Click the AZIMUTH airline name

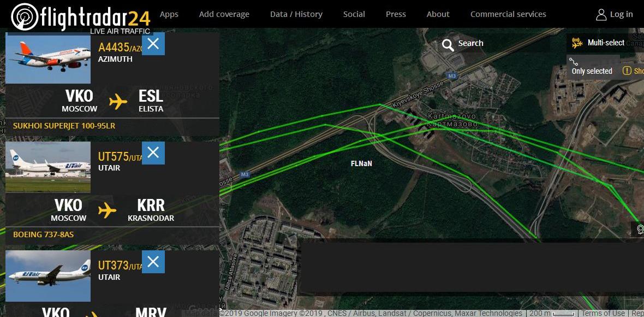point(115,59)
